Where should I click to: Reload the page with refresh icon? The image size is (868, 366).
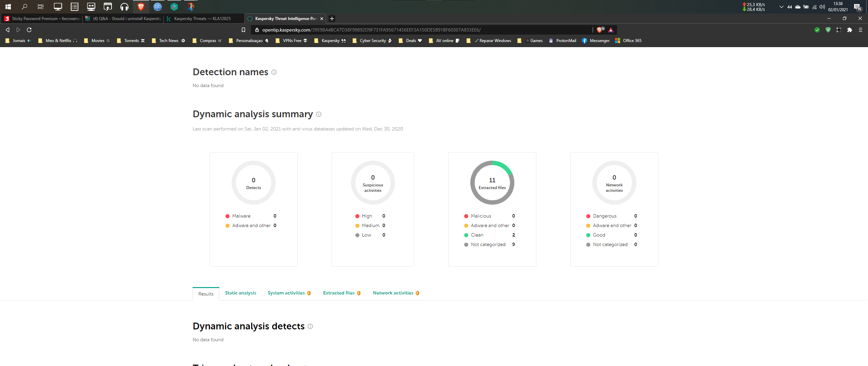pyautogui.click(x=29, y=30)
